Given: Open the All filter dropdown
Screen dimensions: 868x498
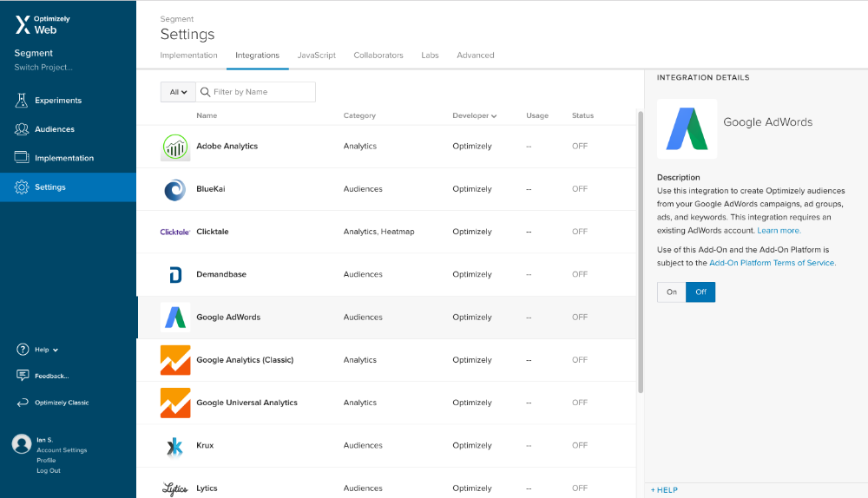Looking at the screenshot, I should [x=178, y=92].
